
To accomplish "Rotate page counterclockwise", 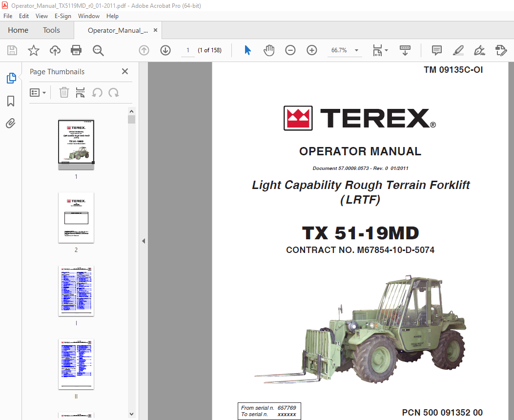I will pyautogui.click(x=97, y=92).
